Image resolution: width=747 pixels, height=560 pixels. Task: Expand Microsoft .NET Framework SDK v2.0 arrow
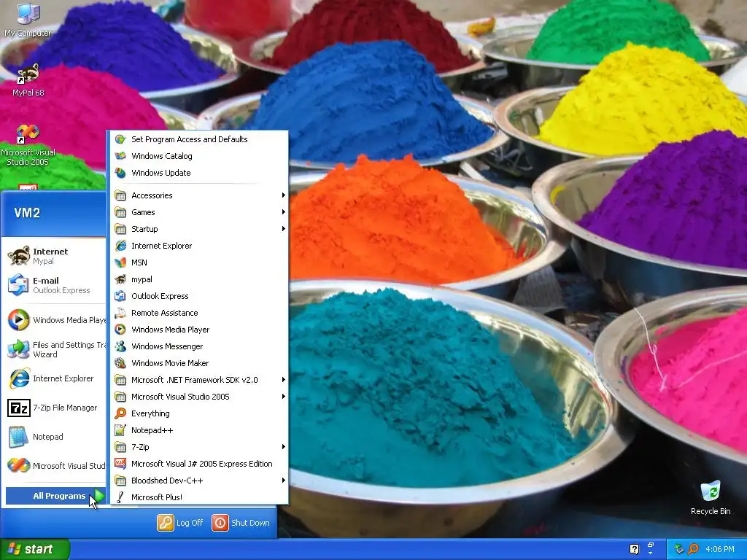tap(283, 379)
